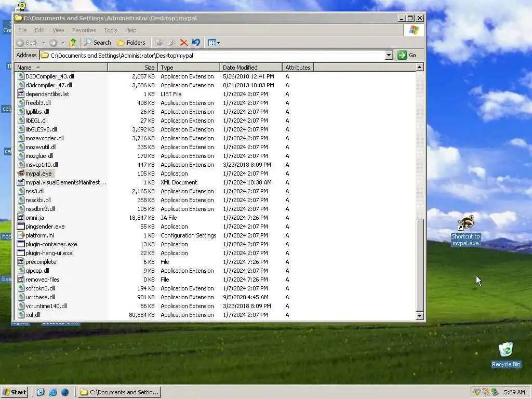
Task: Click the 18,847 KB size cell
Action: coord(142,218)
